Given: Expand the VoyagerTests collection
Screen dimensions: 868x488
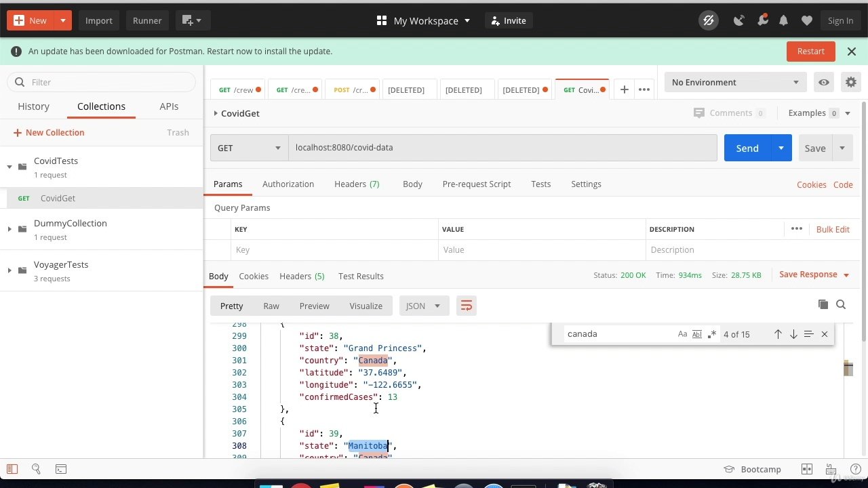Looking at the screenshot, I should [9, 270].
